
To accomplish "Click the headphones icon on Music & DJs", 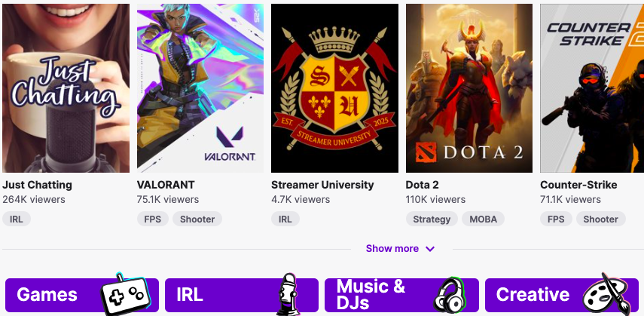I will pyautogui.click(x=449, y=296).
